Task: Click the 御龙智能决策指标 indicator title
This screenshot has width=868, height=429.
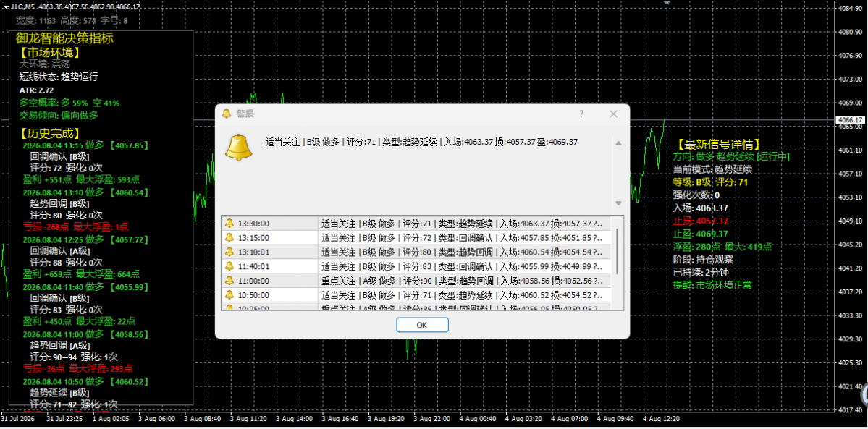Action: pos(64,38)
